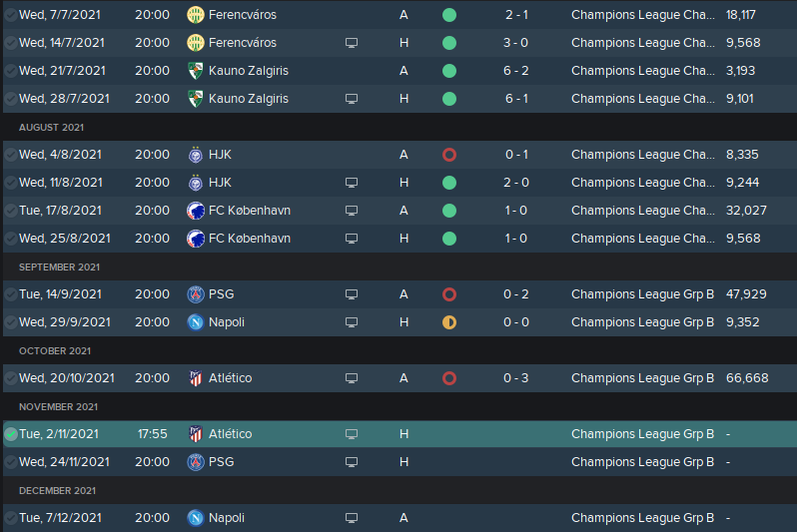The width and height of the screenshot is (797, 532).
Task: Open the 6 - 2 result against Kauno Zalgiris
Action: point(516,71)
